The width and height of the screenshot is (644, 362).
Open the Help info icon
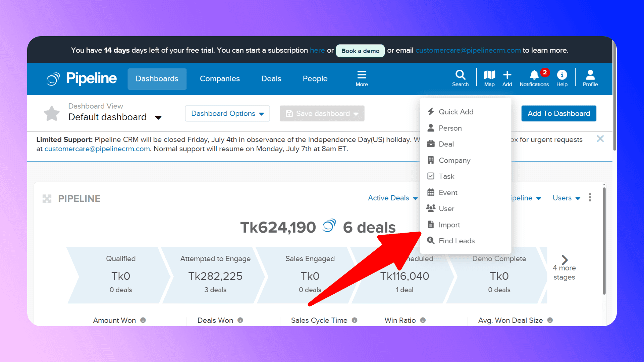pyautogui.click(x=562, y=78)
